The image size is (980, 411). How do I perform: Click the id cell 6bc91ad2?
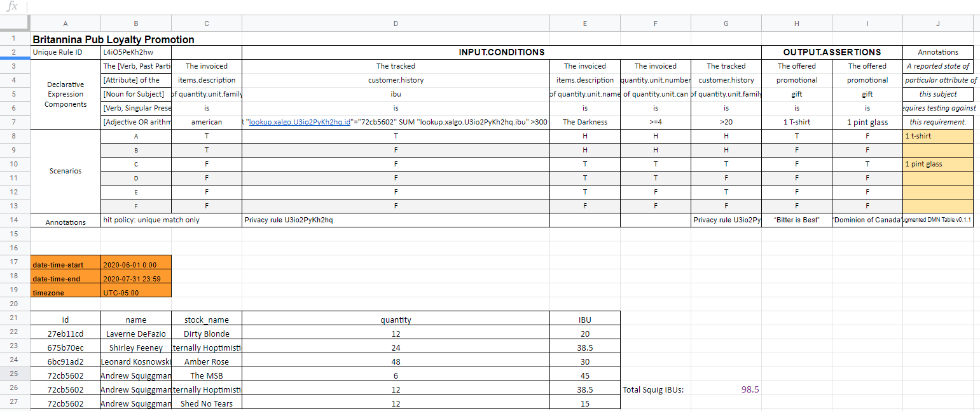coord(66,361)
